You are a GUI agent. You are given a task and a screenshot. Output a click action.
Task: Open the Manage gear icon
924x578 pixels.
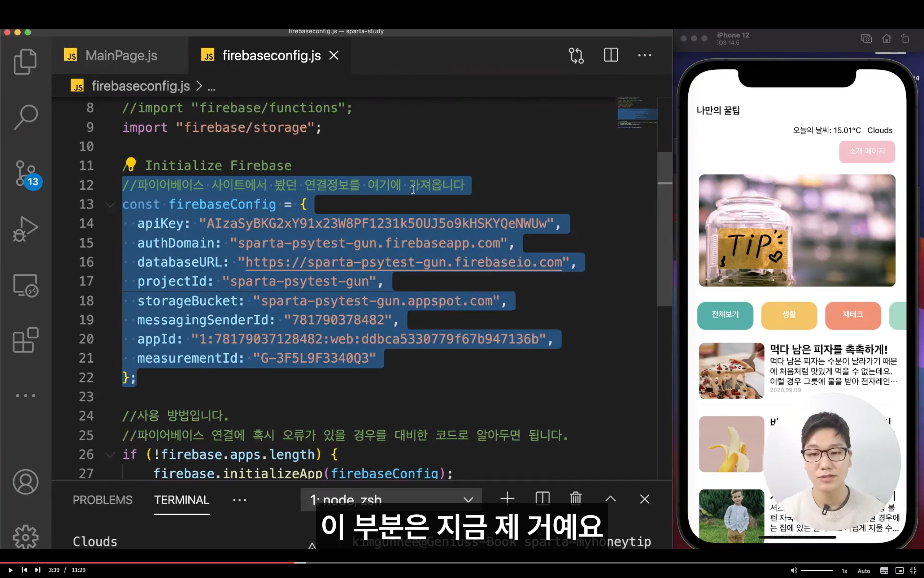tap(25, 537)
